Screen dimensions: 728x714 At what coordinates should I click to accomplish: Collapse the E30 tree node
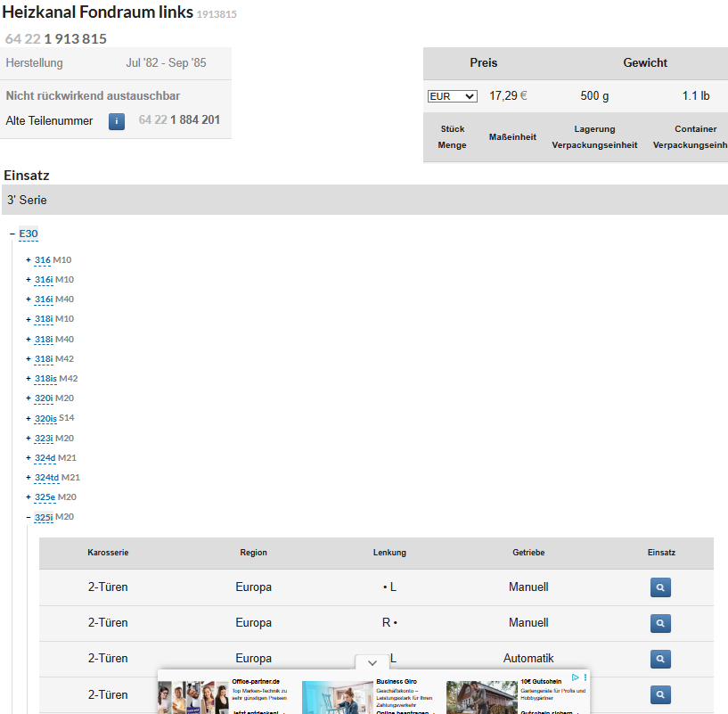coord(12,234)
